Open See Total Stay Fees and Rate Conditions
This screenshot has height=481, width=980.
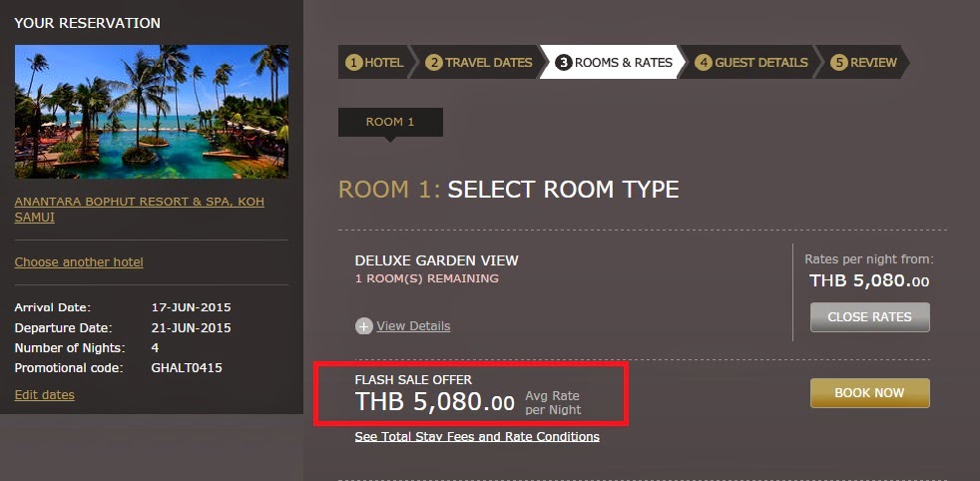pos(477,437)
